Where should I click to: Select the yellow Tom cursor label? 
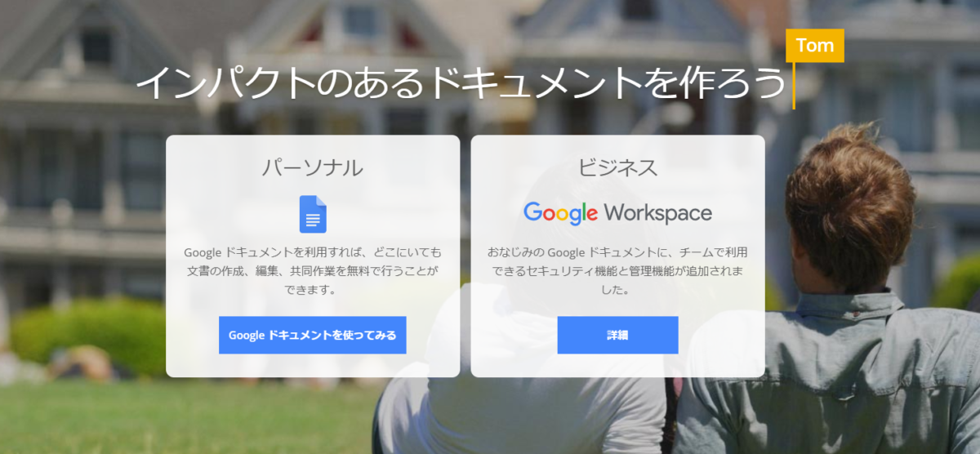point(814,46)
